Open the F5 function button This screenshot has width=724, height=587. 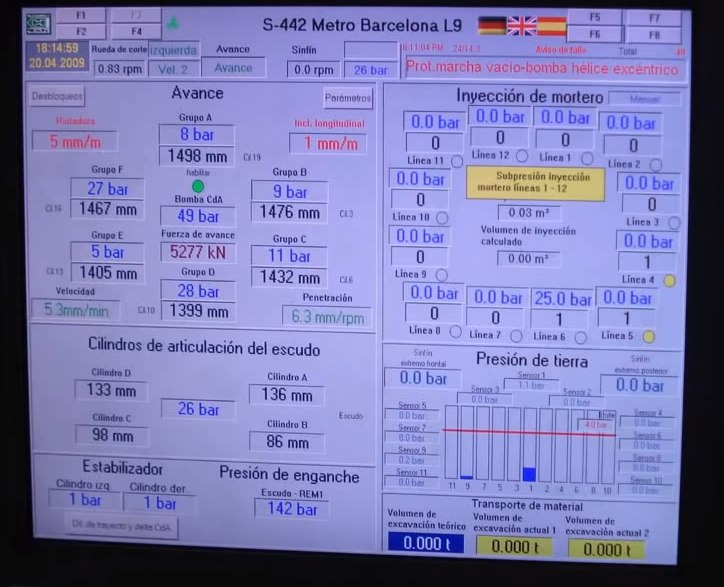[594, 18]
